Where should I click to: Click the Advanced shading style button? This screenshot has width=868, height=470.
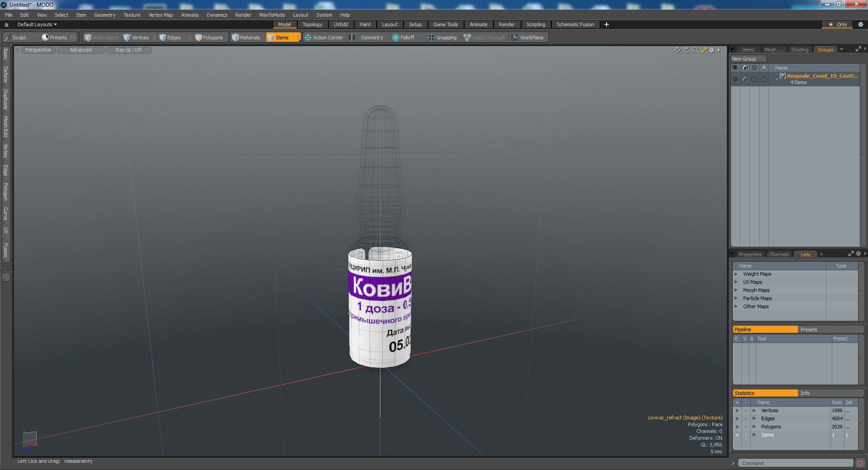tap(81, 50)
